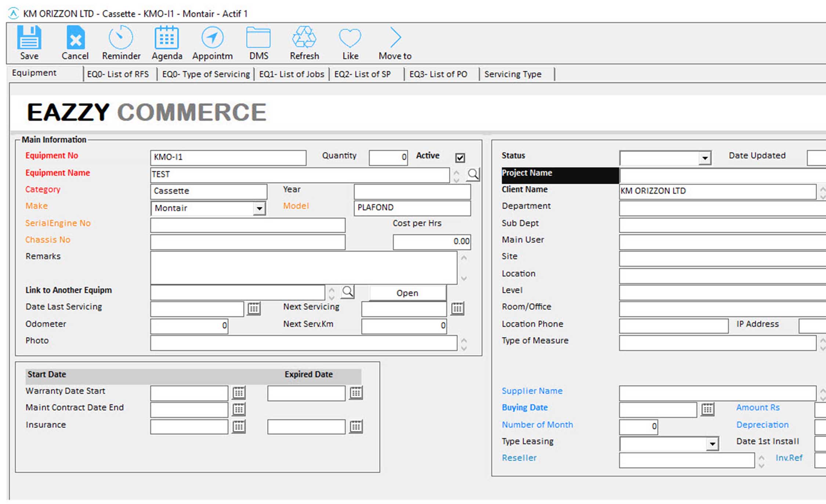
Task: Click the SerialEngine No input field
Action: coord(248,225)
